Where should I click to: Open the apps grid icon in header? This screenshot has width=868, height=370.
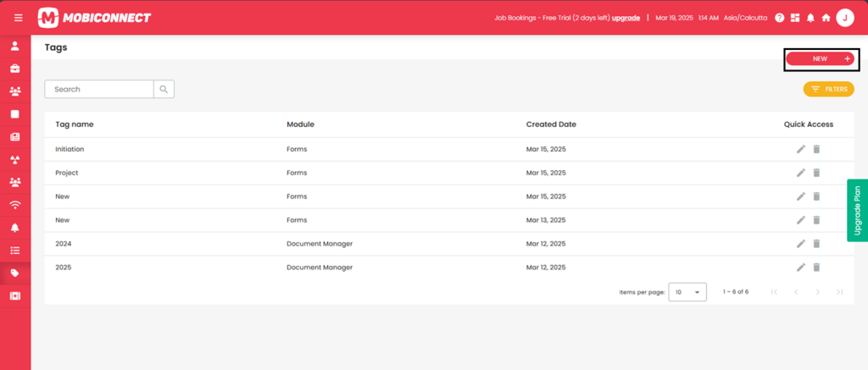(795, 18)
